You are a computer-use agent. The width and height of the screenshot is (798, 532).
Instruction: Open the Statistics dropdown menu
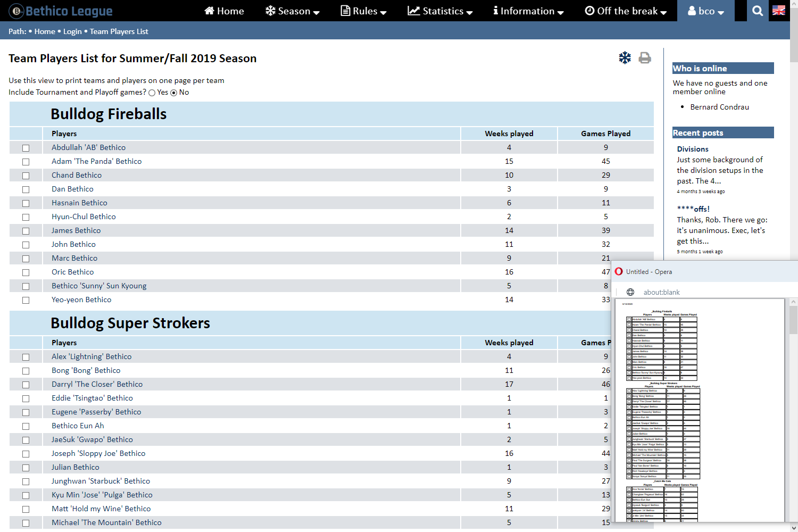(440, 11)
